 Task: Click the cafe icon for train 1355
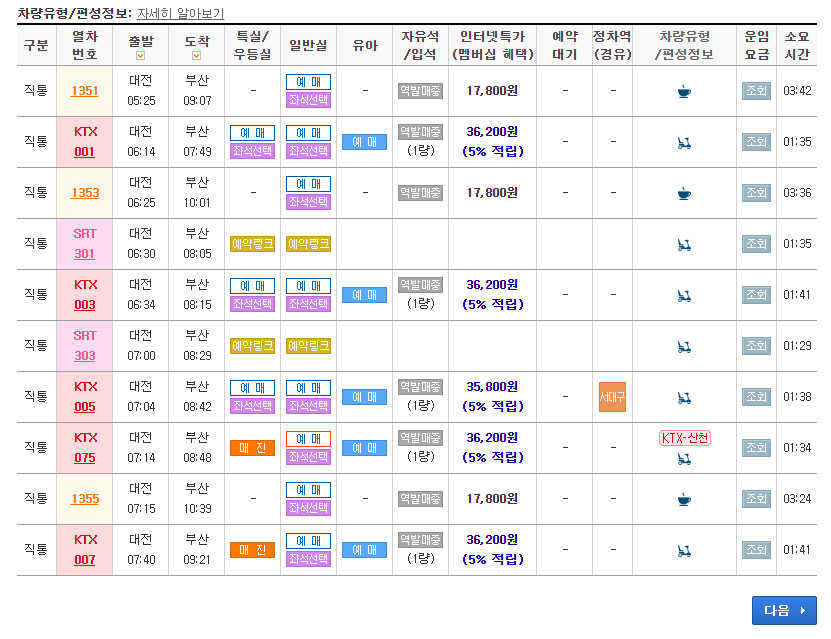coord(683,498)
